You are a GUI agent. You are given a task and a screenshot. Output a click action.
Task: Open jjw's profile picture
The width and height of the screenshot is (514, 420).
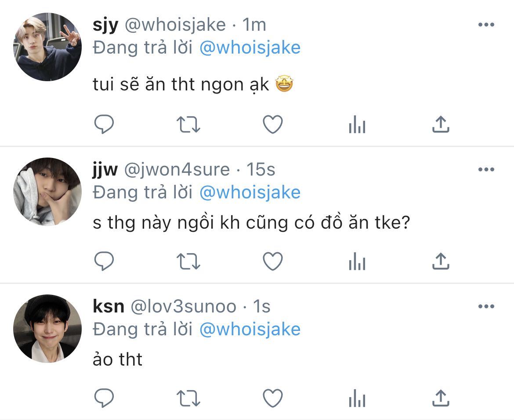point(47,192)
